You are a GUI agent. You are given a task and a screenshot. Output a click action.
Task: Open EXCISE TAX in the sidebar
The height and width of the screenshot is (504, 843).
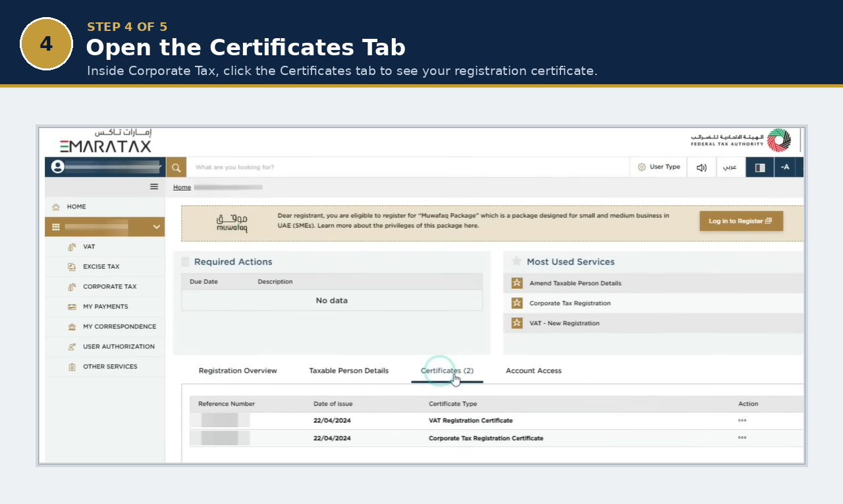[101, 266]
